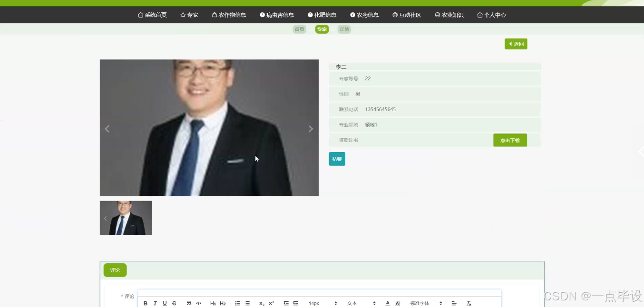This screenshot has width=644, height=307.
Task: Apply strikethrough formatting icon
Action: (x=174, y=303)
